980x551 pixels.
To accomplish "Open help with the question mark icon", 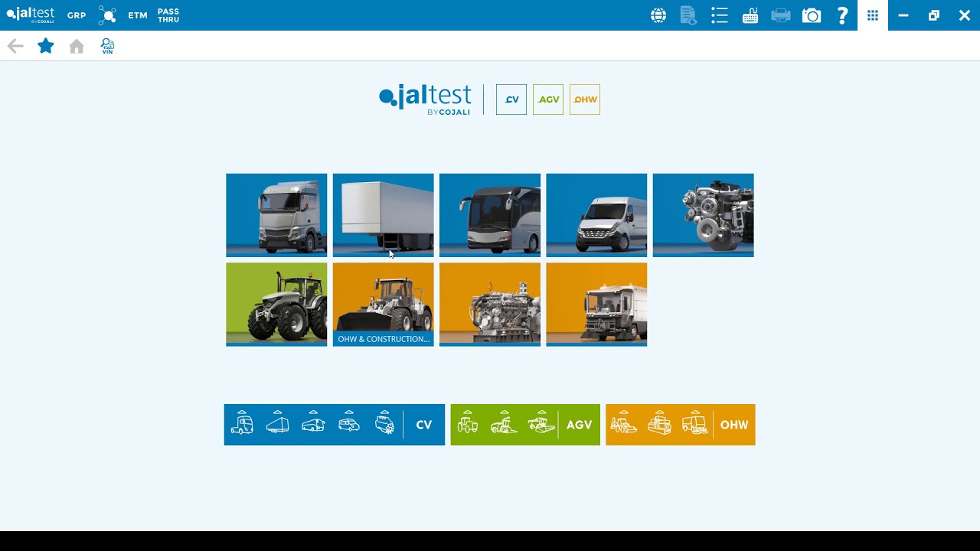I will 842,15.
